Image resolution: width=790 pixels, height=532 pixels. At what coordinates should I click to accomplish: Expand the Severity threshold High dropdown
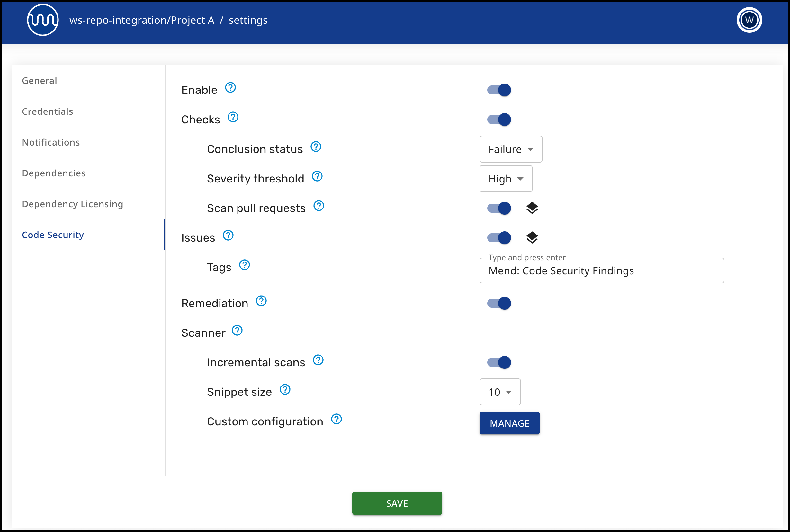click(x=506, y=179)
